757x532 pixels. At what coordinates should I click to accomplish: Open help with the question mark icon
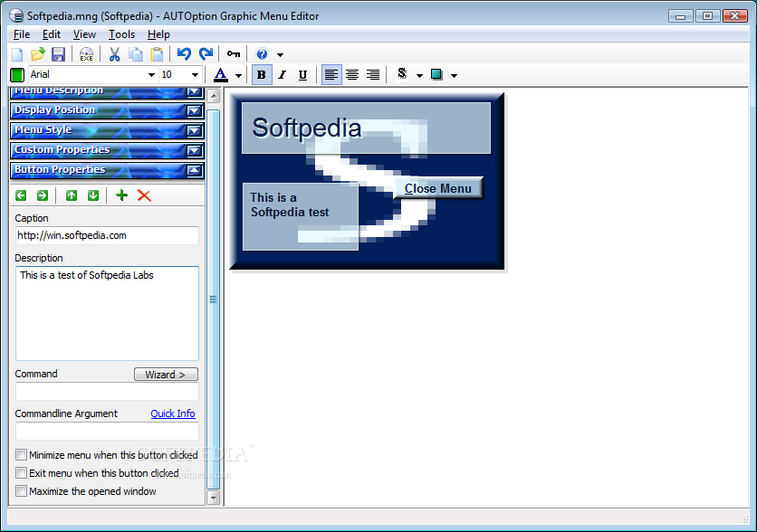pyautogui.click(x=262, y=54)
